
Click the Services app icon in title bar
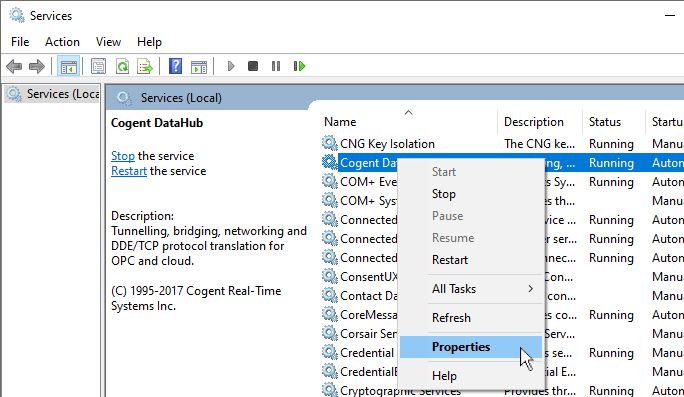17,15
